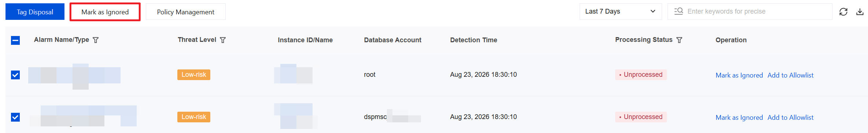The width and height of the screenshot is (868, 133).
Task: Click the Tag Disposal button
Action: coord(35,12)
